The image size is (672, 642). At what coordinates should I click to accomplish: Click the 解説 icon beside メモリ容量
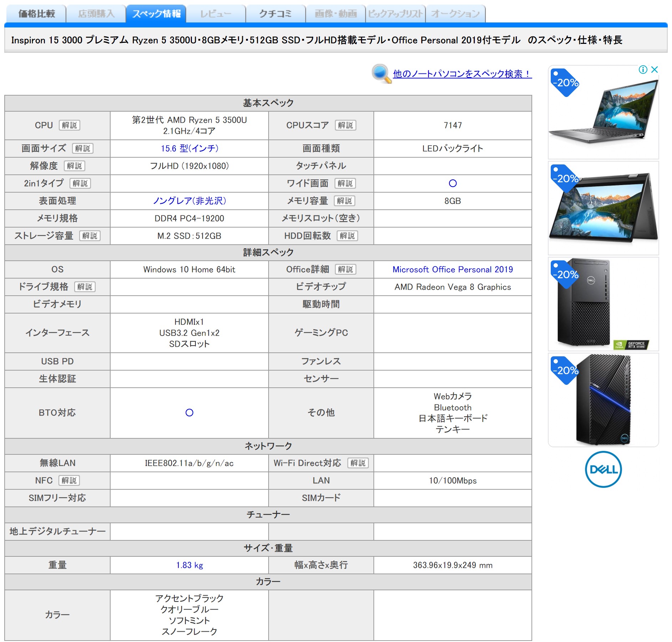tap(345, 201)
